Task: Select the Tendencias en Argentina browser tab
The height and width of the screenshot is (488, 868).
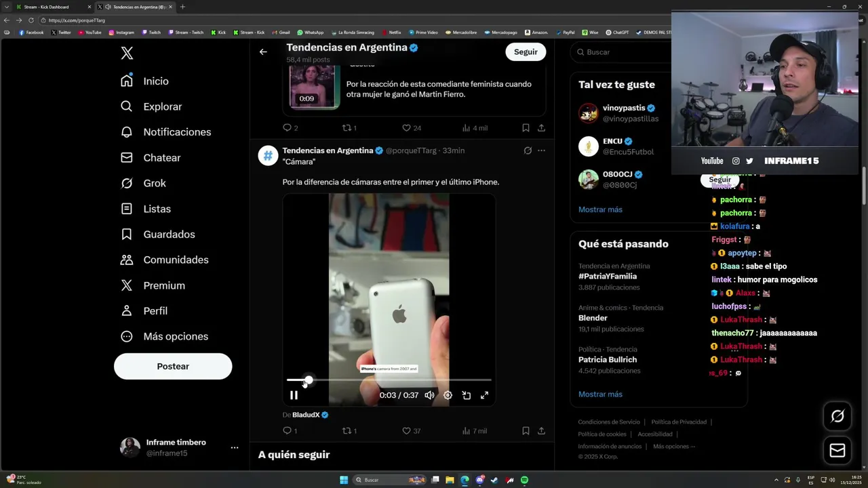Action: (x=134, y=7)
